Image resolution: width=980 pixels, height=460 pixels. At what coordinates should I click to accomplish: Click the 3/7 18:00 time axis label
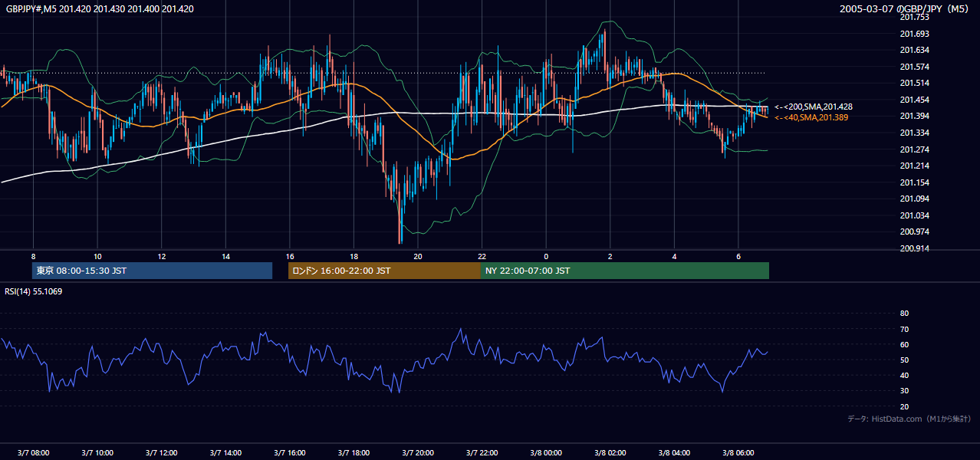click(x=354, y=452)
